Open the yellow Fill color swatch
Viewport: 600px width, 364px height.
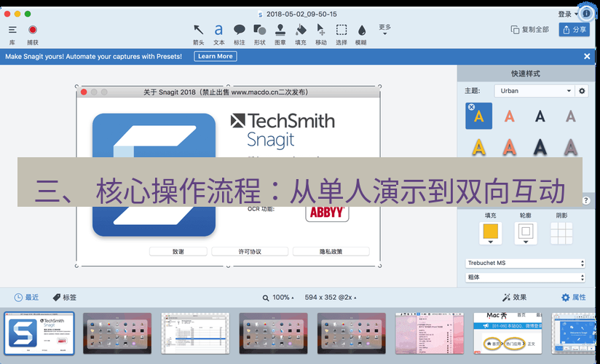[x=490, y=233]
